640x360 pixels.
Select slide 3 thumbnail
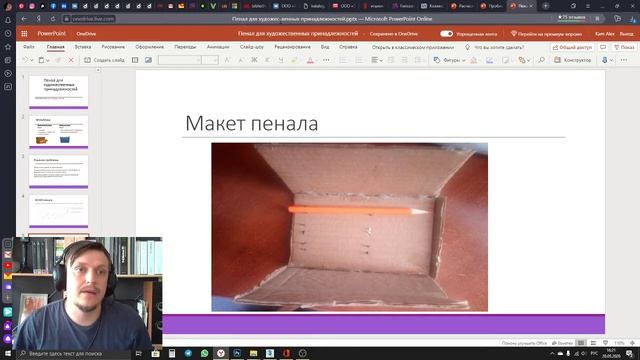pyautogui.click(x=59, y=171)
